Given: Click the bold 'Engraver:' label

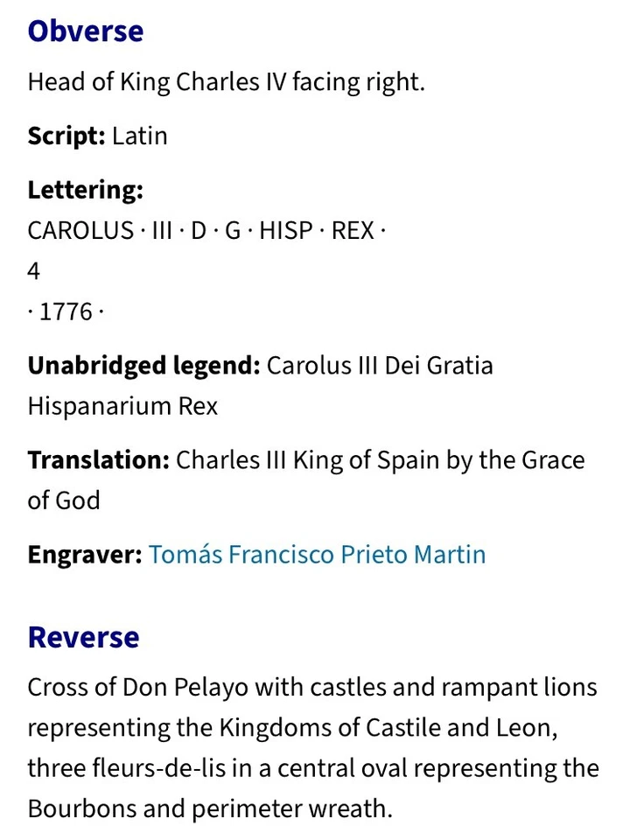Looking at the screenshot, I should [x=85, y=555].
